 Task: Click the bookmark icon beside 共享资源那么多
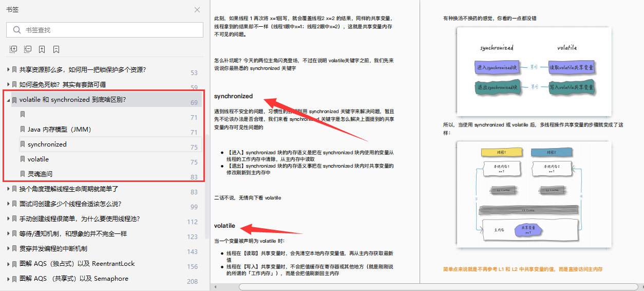(14, 70)
